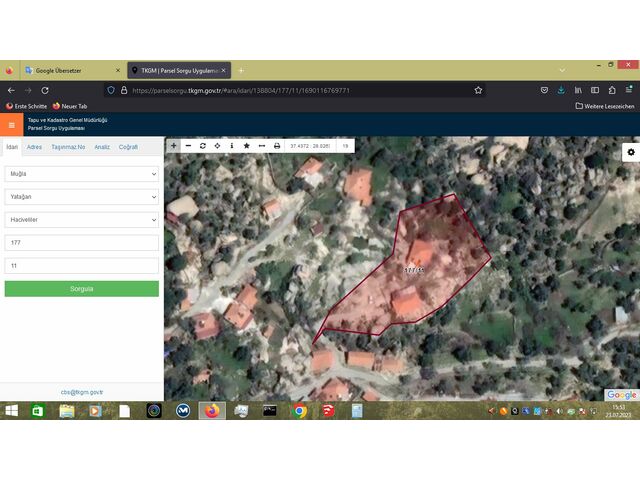
Task: Click the zoom out minus icon on map toolbar
Action: pos(188,146)
